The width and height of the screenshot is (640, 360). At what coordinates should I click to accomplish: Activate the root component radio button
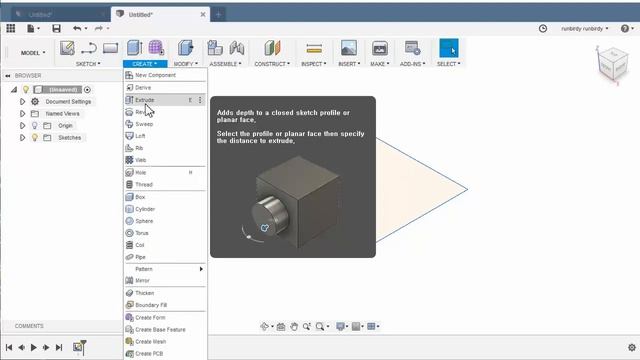click(x=87, y=89)
